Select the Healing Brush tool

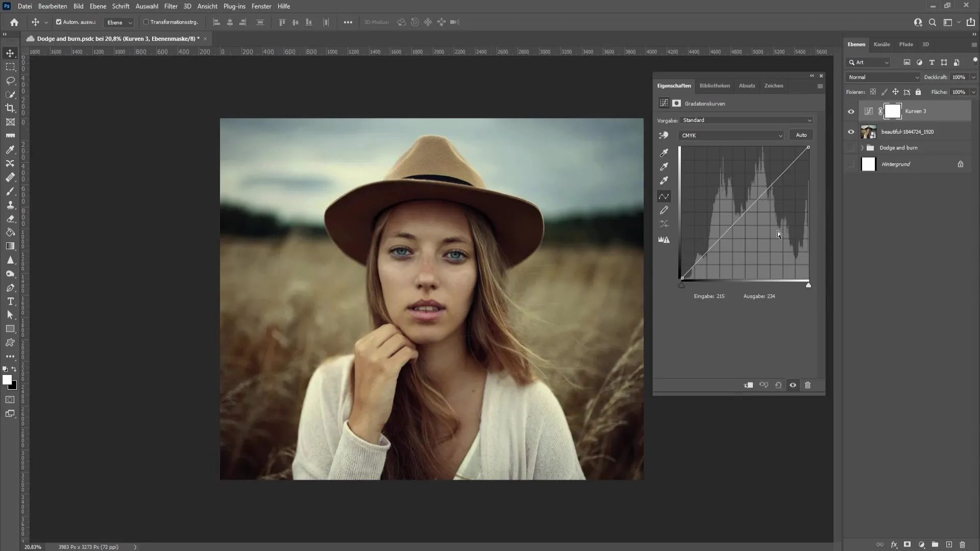tap(10, 176)
